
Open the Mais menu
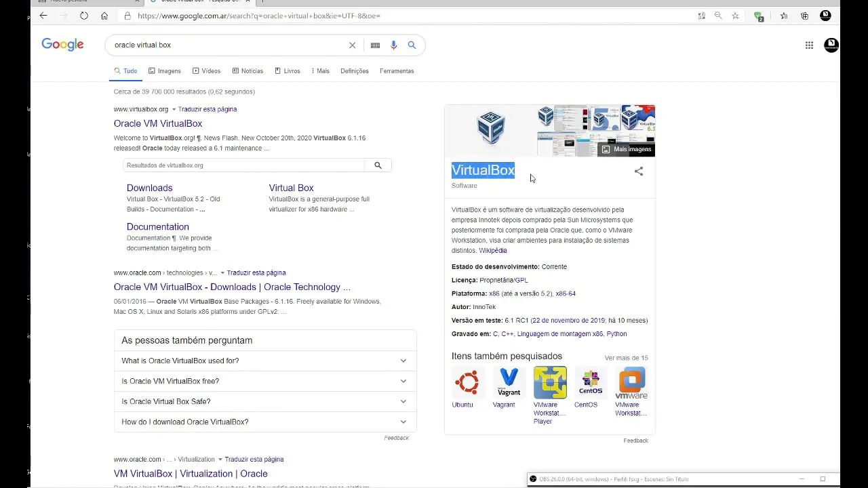pos(320,70)
